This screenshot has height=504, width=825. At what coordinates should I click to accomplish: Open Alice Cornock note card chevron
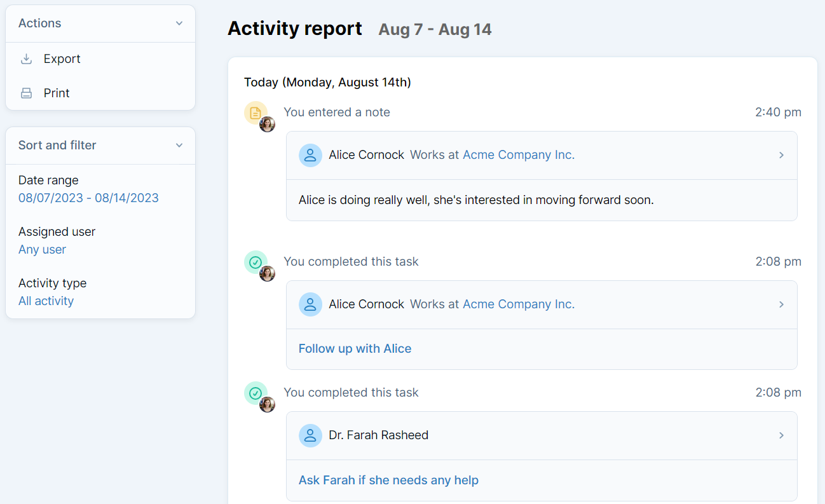pos(781,155)
